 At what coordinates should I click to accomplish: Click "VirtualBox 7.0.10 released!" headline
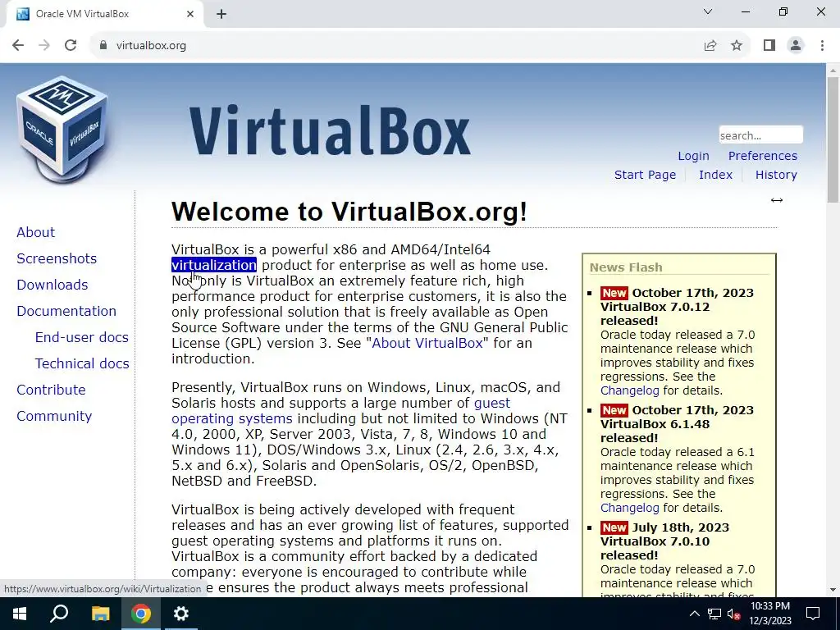[655, 549]
